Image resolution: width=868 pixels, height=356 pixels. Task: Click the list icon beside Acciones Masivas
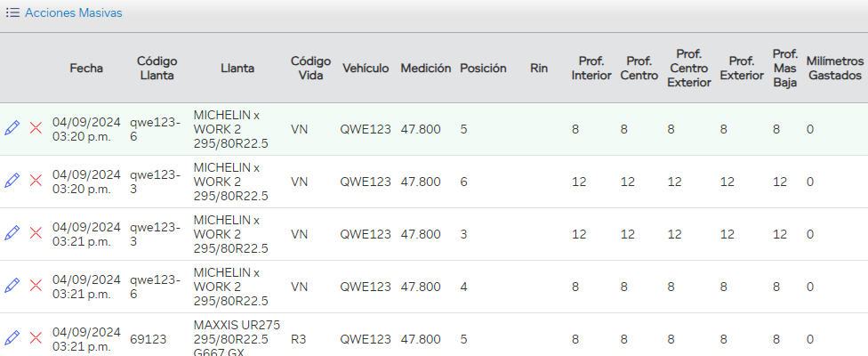(x=12, y=13)
